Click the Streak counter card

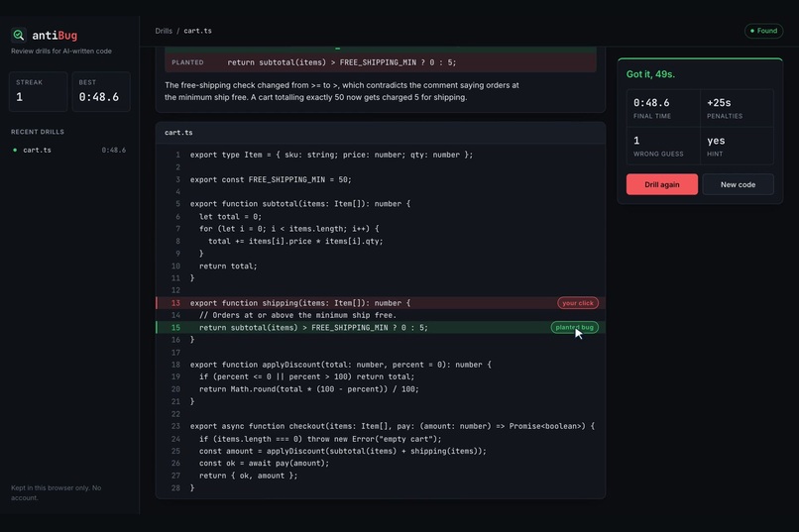pyautogui.click(x=39, y=91)
